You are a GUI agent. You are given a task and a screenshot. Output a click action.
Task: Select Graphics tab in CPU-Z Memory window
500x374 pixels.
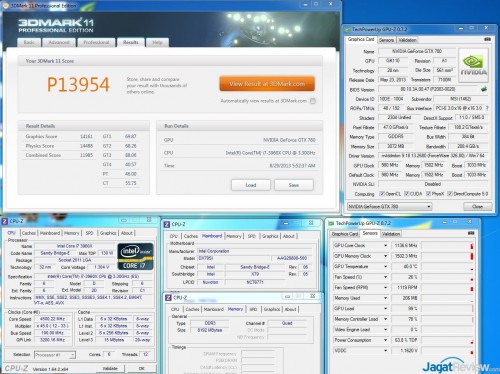click(272, 309)
